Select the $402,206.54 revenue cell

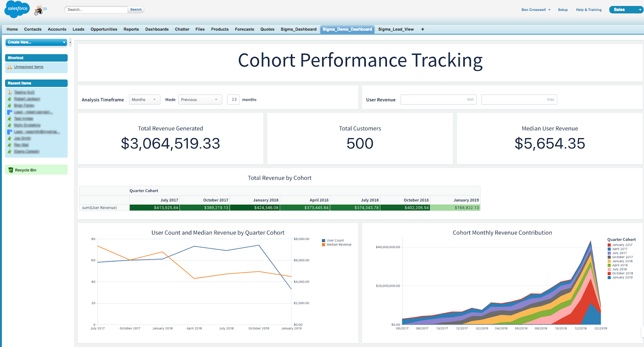(405, 208)
